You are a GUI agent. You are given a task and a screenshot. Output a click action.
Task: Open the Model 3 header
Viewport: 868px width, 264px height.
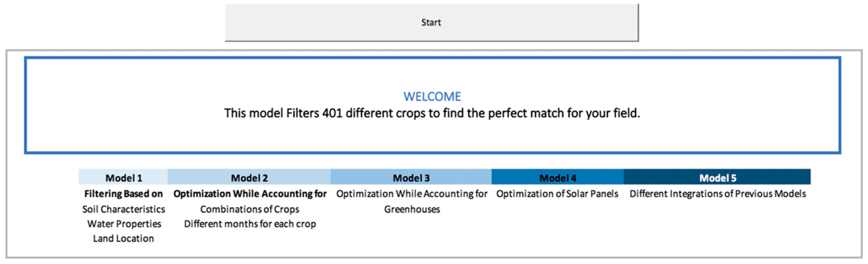click(x=411, y=178)
